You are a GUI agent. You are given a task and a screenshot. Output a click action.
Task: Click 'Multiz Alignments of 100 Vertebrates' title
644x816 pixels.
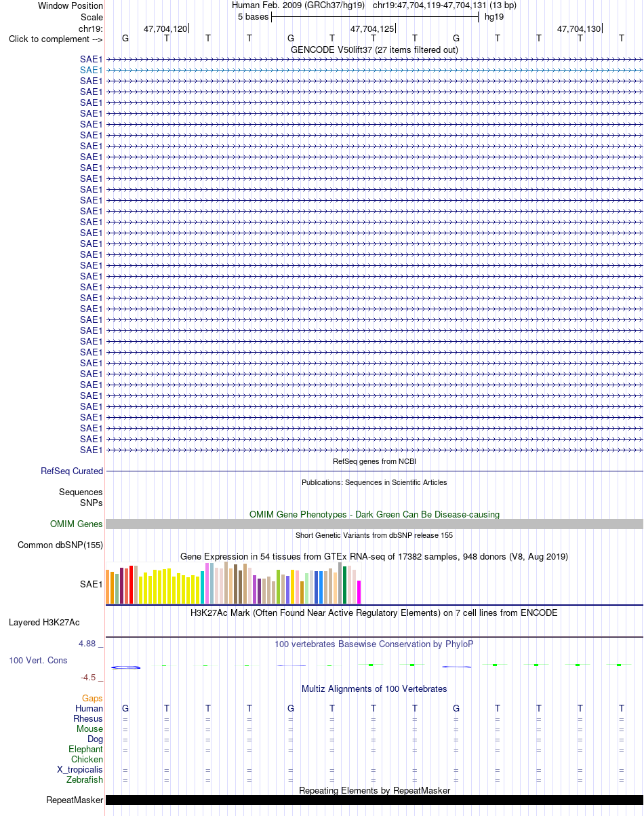pyautogui.click(x=374, y=688)
